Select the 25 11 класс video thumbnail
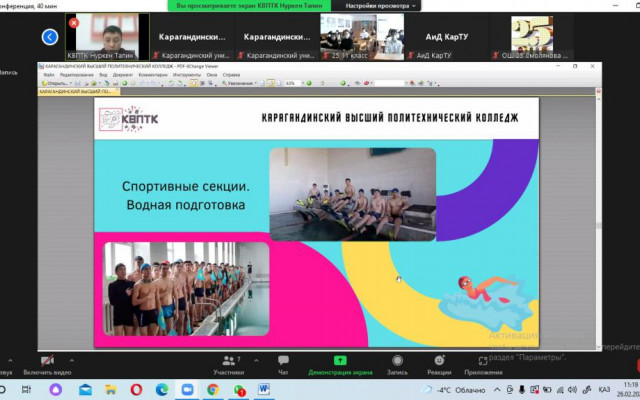Viewport: 640px width, 400px height. coord(362,37)
